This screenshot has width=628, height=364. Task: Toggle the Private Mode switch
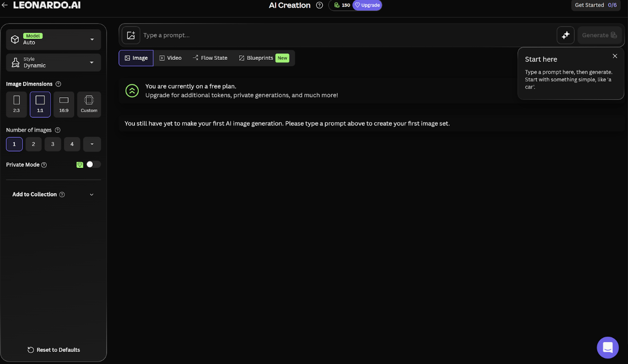tap(93, 164)
